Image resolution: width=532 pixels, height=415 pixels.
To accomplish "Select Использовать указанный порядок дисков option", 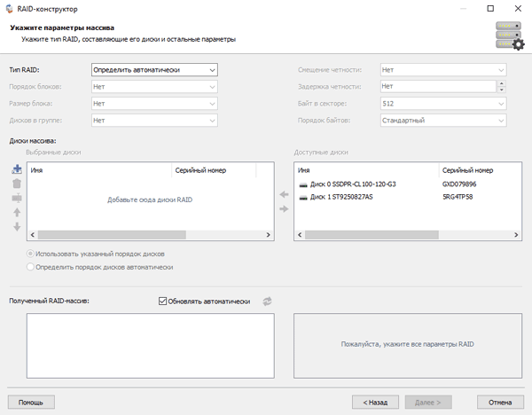I will 32,254.
